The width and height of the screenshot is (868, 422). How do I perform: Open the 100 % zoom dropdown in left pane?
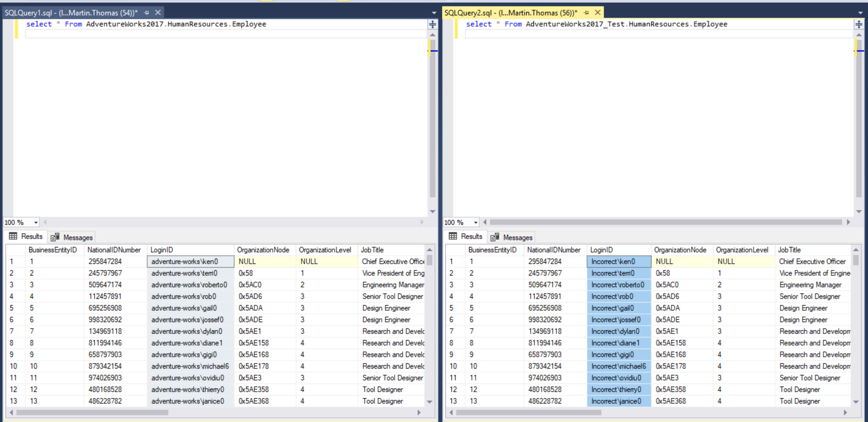36,223
